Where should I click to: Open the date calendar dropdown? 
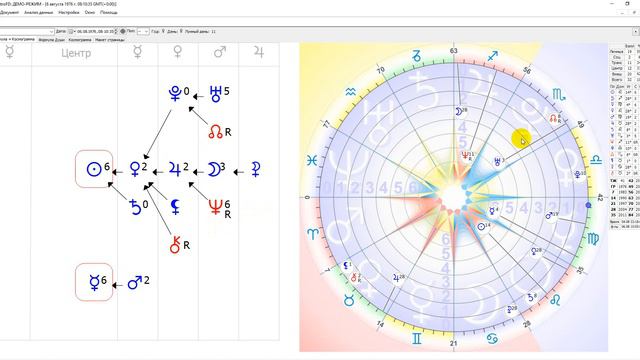click(71, 31)
